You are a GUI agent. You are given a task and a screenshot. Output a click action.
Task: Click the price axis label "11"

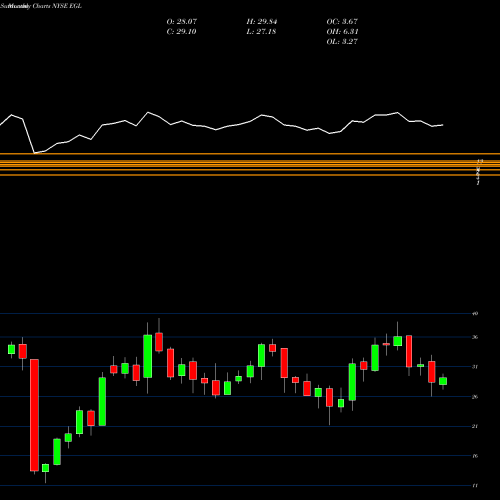(475, 486)
